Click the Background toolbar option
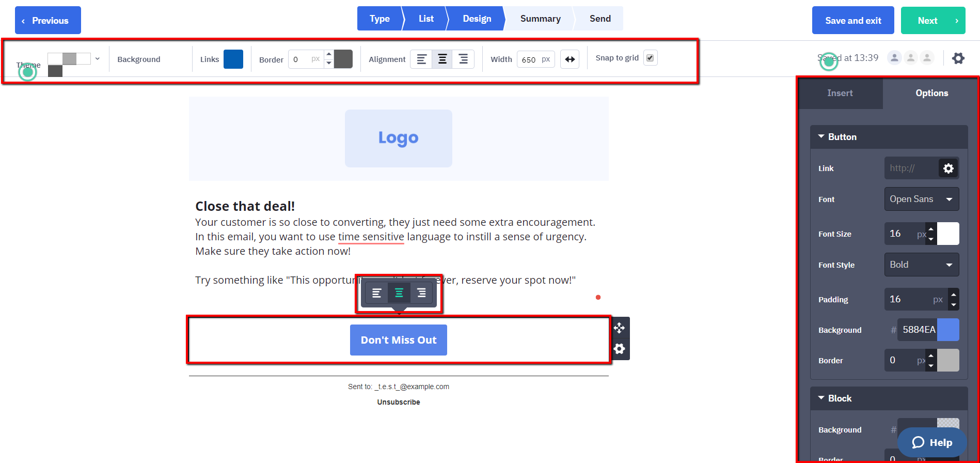Viewport: 980px width, 463px height. click(x=139, y=59)
